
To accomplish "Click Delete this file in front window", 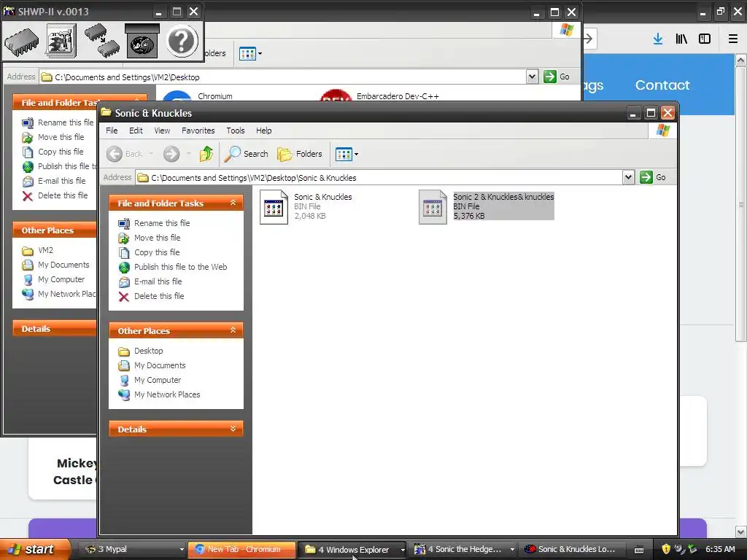I will (151, 296).
